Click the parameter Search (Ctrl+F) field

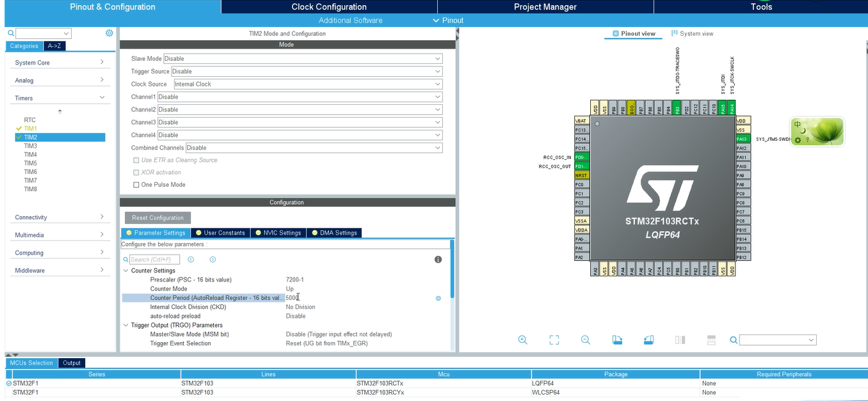(154, 260)
